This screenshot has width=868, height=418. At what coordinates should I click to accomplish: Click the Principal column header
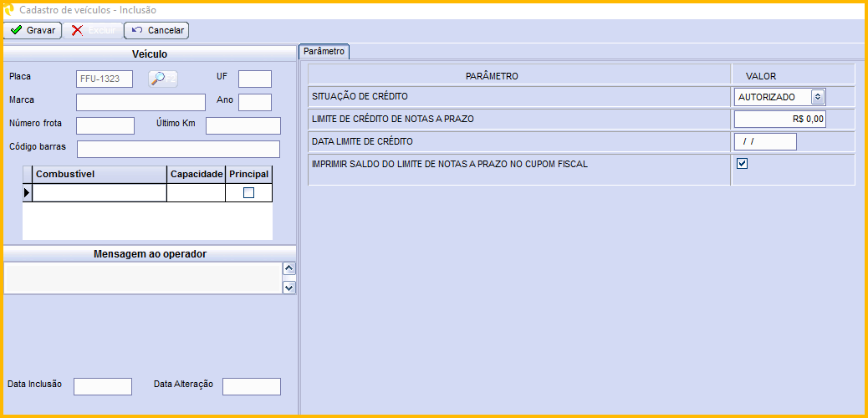click(249, 174)
